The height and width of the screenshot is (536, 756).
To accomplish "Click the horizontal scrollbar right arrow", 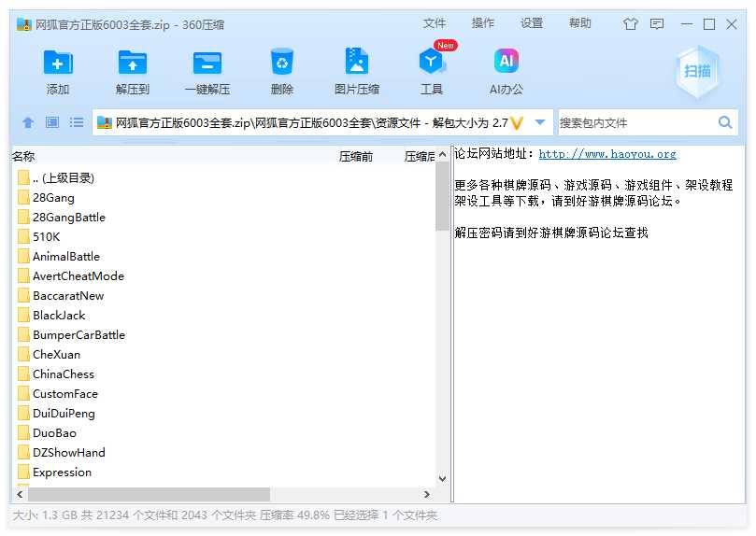I will pyautogui.click(x=427, y=494).
